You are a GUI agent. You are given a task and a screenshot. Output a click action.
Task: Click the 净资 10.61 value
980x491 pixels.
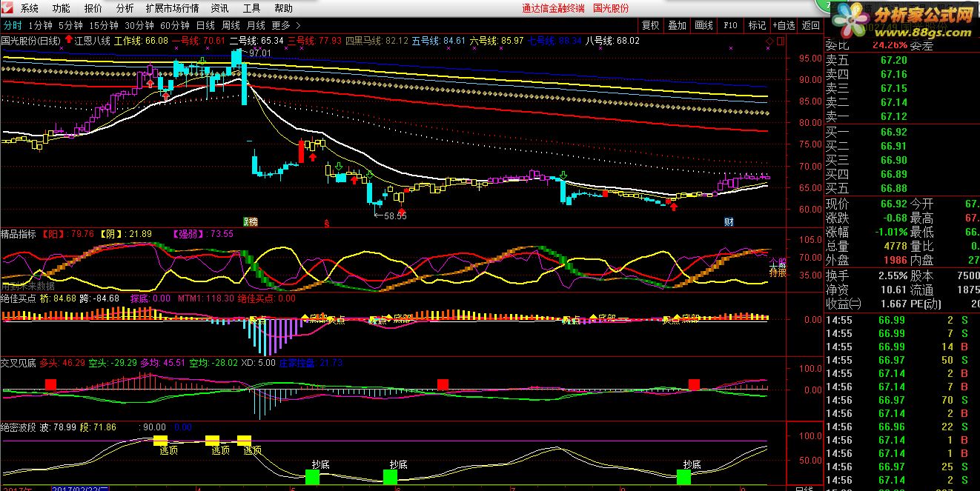[894, 290]
